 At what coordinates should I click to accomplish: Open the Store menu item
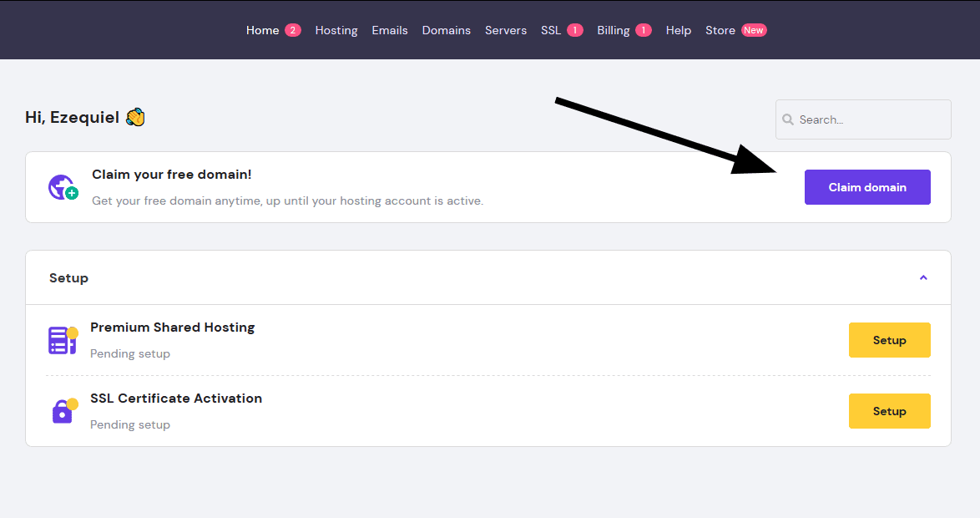(x=720, y=30)
